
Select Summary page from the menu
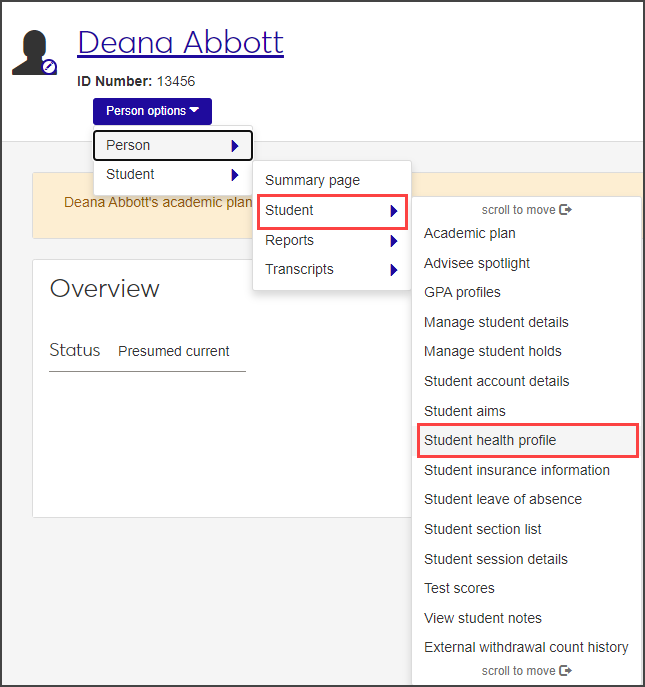click(x=312, y=180)
